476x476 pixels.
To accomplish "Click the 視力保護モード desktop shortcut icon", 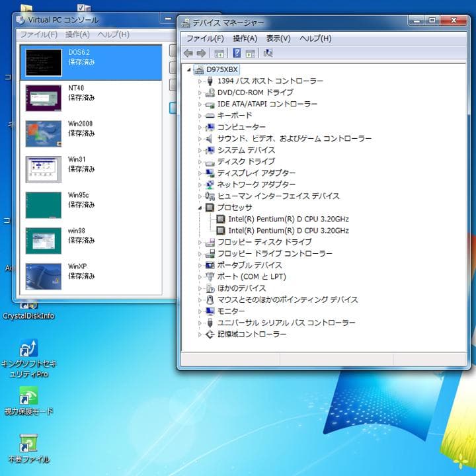I will tap(29, 395).
